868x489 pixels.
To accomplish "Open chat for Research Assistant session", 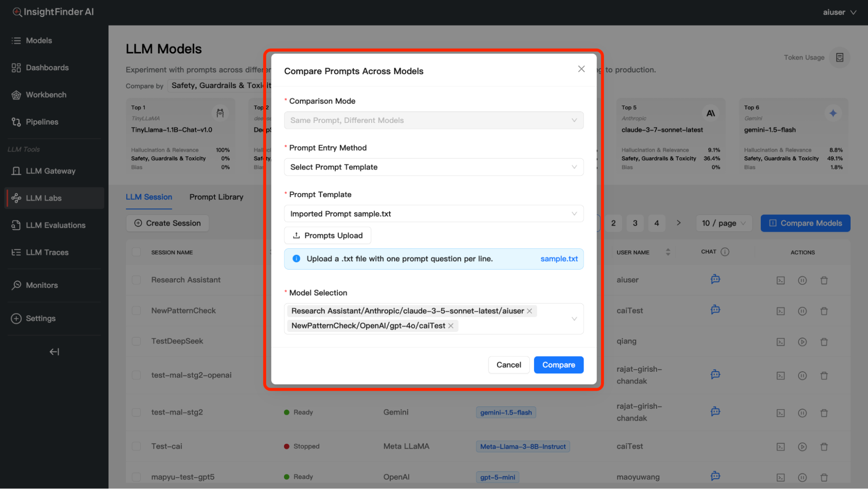I will pos(715,279).
